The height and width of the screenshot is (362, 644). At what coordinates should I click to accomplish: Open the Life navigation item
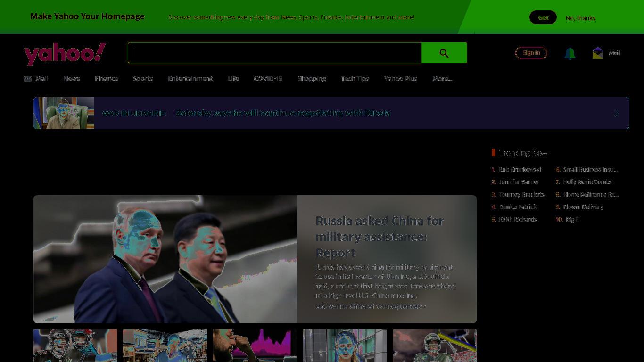(233, 79)
